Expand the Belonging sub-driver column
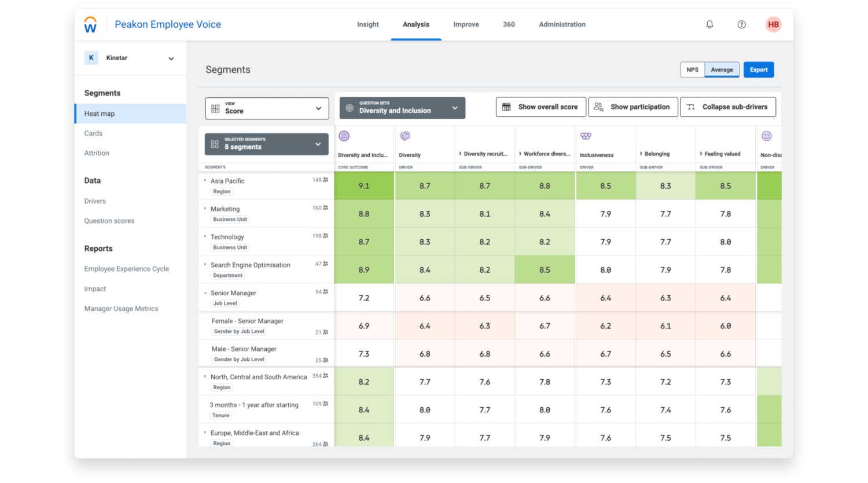 pyautogui.click(x=641, y=154)
